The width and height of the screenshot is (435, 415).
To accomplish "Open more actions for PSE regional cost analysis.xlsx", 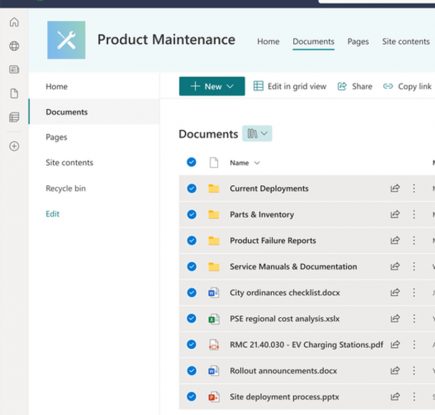I will tap(414, 319).
